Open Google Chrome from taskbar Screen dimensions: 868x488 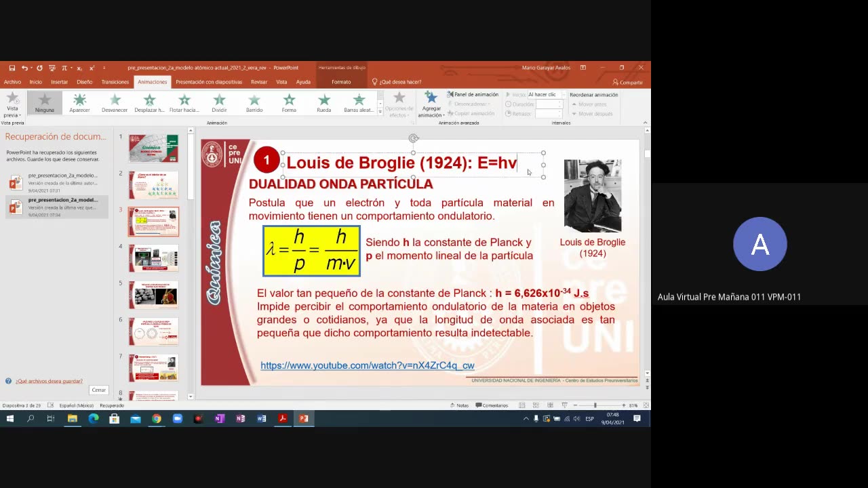pos(157,419)
